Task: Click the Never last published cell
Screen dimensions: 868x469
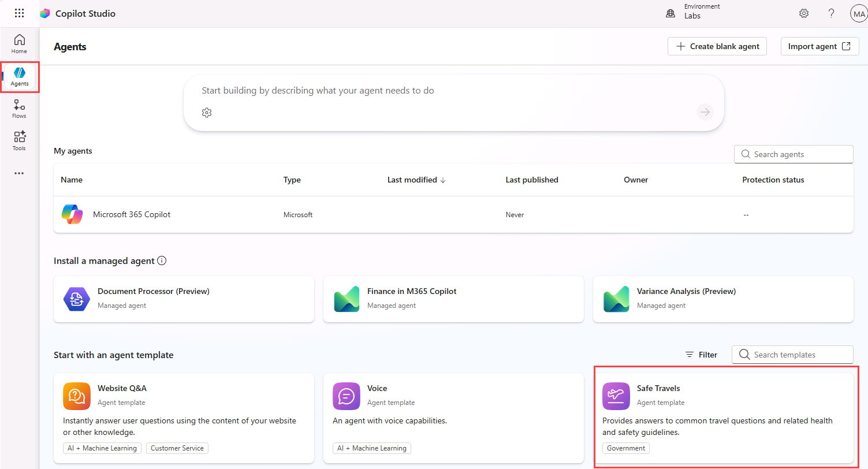Action: (x=515, y=215)
